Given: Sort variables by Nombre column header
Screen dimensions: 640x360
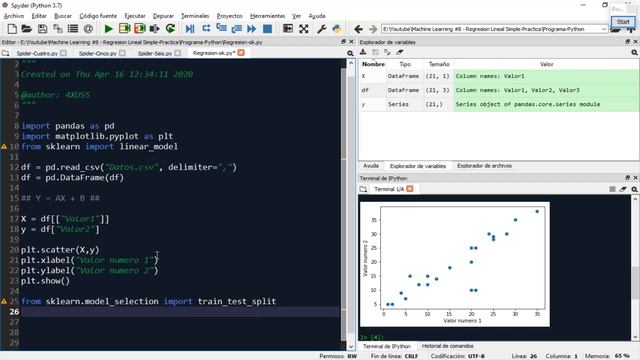Looking at the screenshot, I should pyautogui.click(x=373, y=64).
